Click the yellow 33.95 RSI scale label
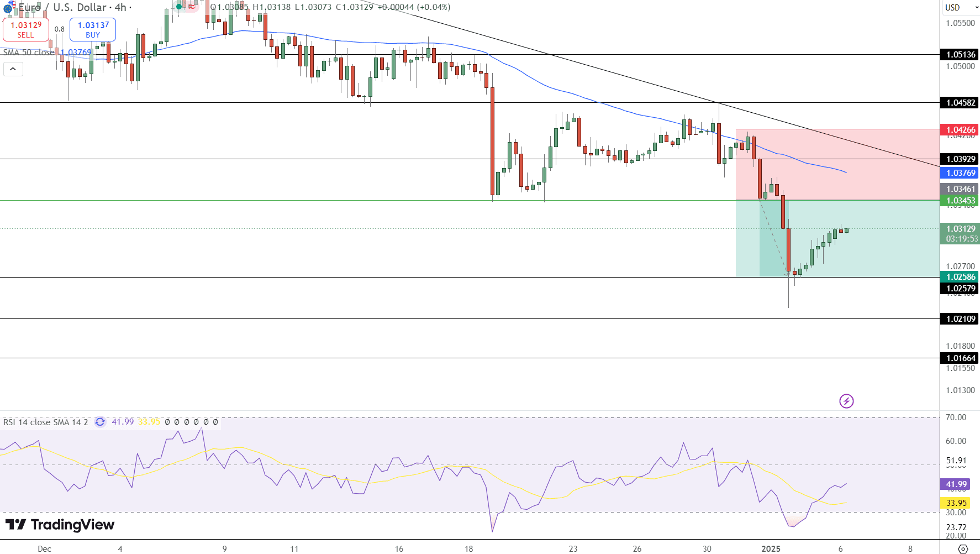This screenshot has height=554, width=980. coord(956,503)
